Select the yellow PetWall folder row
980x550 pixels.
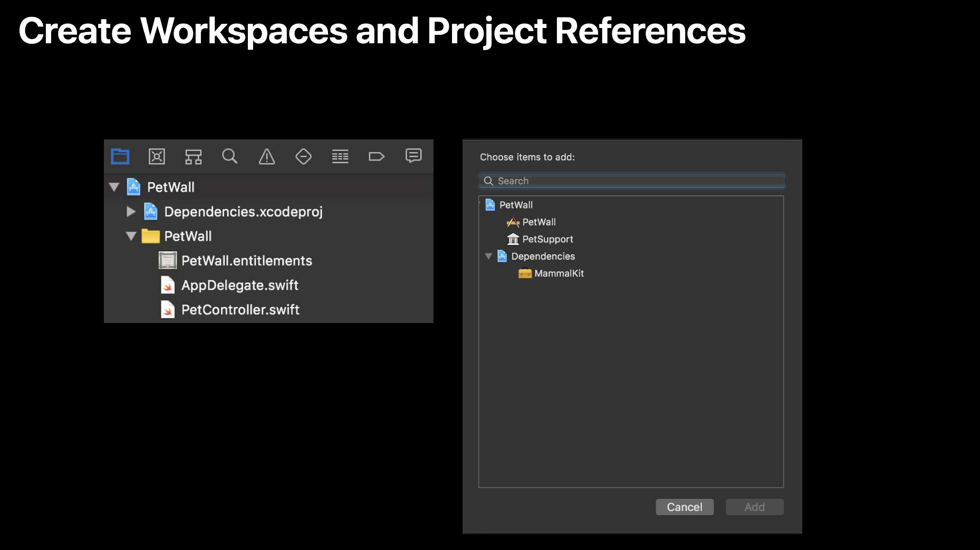tap(269, 236)
